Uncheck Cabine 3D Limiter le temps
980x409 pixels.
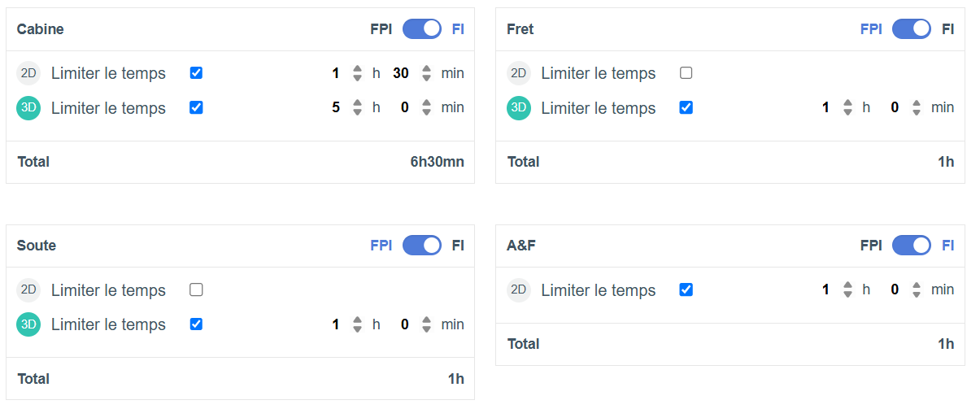(196, 107)
